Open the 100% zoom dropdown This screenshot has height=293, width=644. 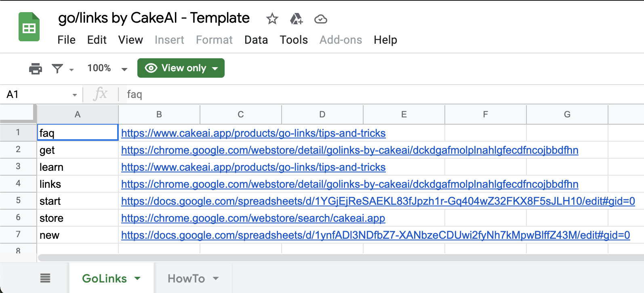click(107, 68)
